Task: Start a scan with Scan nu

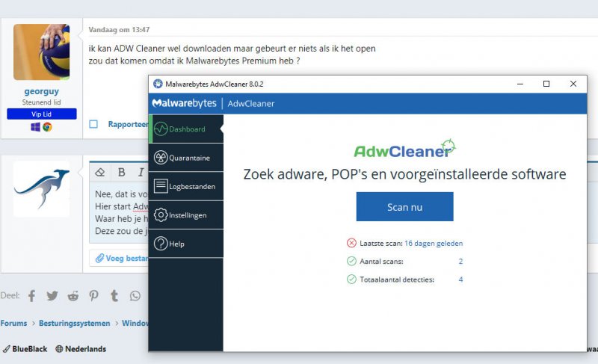Action: pyautogui.click(x=404, y=207)
